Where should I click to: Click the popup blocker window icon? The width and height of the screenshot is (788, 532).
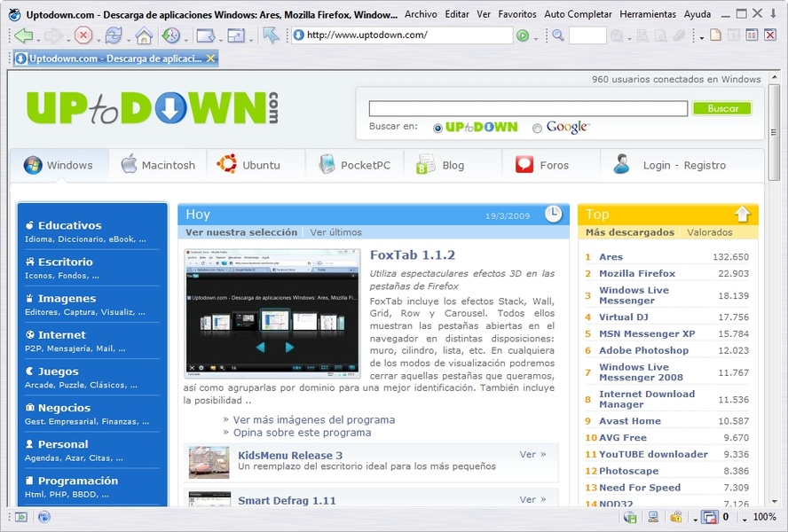click(710, 517)
